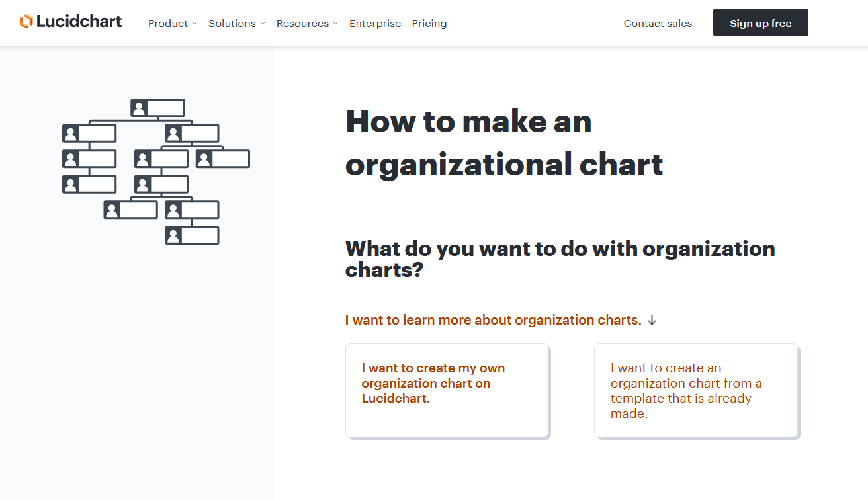Click the Contact sales link
Image resolution: width=868 pixels, height=500 pixels.
657,24
